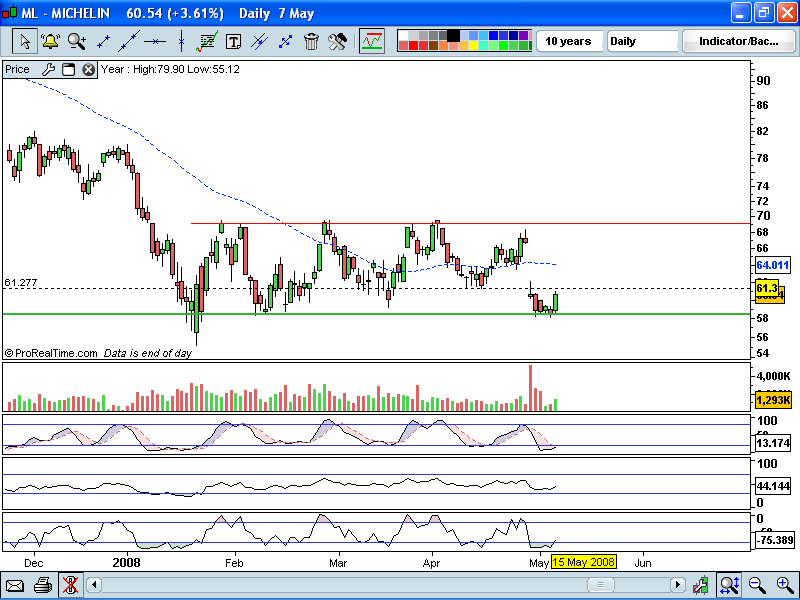Toggle the chart style line icon

[x=372, y=41]
